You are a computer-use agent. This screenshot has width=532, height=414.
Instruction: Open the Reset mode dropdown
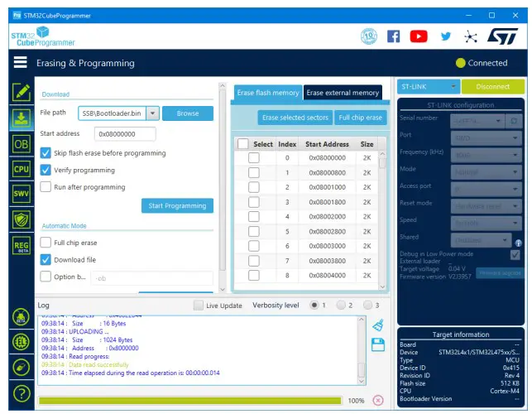[486, 206]
